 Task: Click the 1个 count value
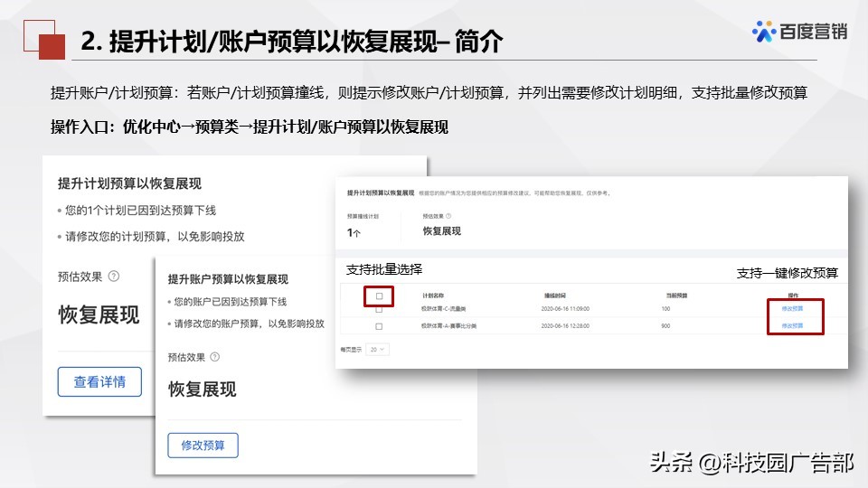[354, 233]
